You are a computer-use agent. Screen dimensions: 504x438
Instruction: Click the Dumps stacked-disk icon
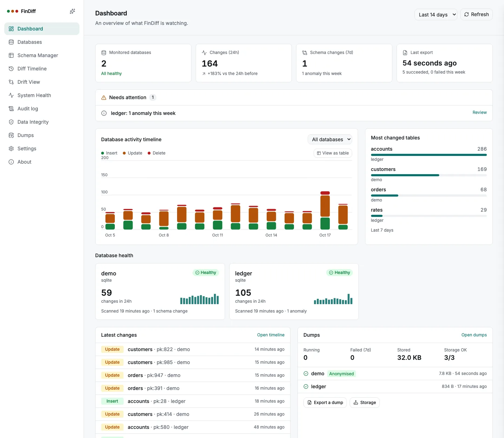coord(11,135)
